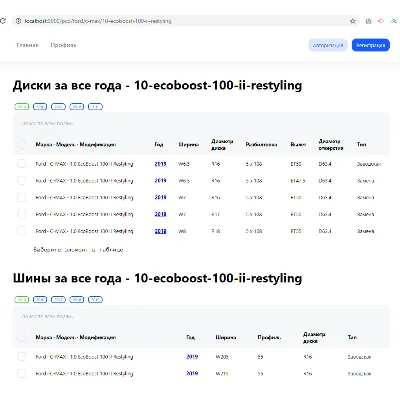Bookmark this page with the star icon
Screen dimensions: 400x400
353,21
